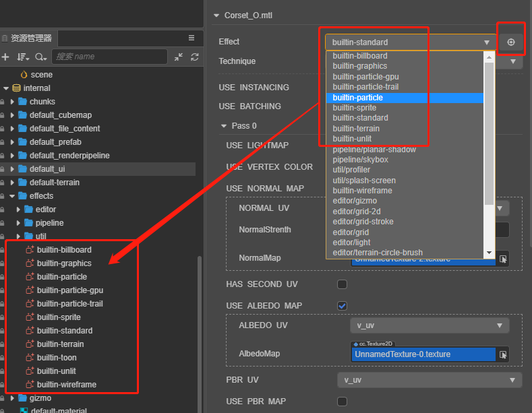Viewport: 532px width, 413px height.
Task: Click the search name input field
Action: click(x=110, y=57)
